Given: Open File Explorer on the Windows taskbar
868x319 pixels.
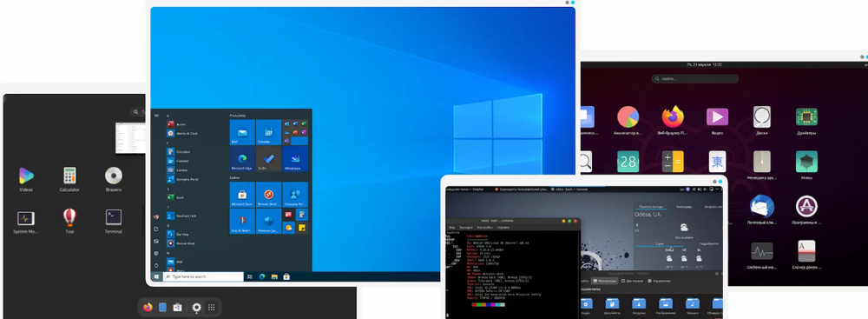Looking at the screenshot, I should pos(274,276).
